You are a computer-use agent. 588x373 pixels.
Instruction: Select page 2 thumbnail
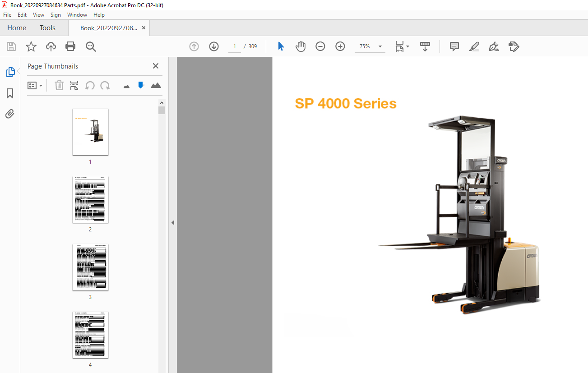(x=90, y=199)
